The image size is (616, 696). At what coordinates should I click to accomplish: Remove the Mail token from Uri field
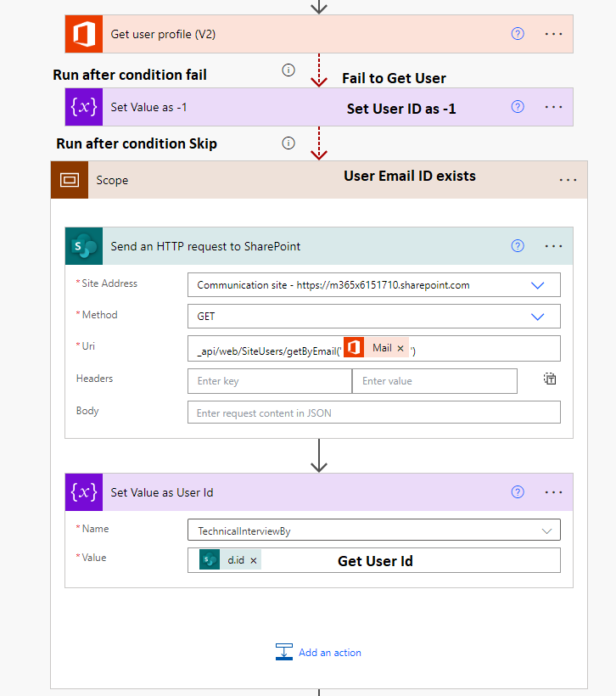(400, 348)
